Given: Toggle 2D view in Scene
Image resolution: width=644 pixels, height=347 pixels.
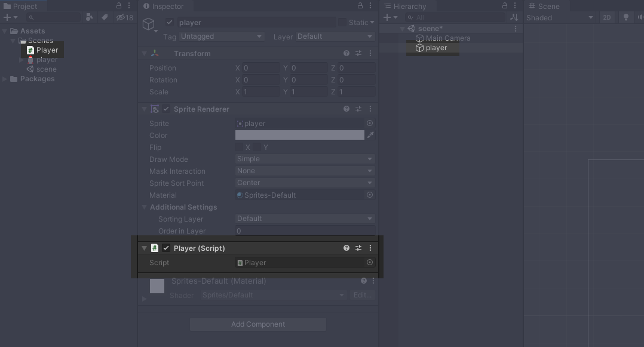Looking at the screenshot, I should point(606,18).
